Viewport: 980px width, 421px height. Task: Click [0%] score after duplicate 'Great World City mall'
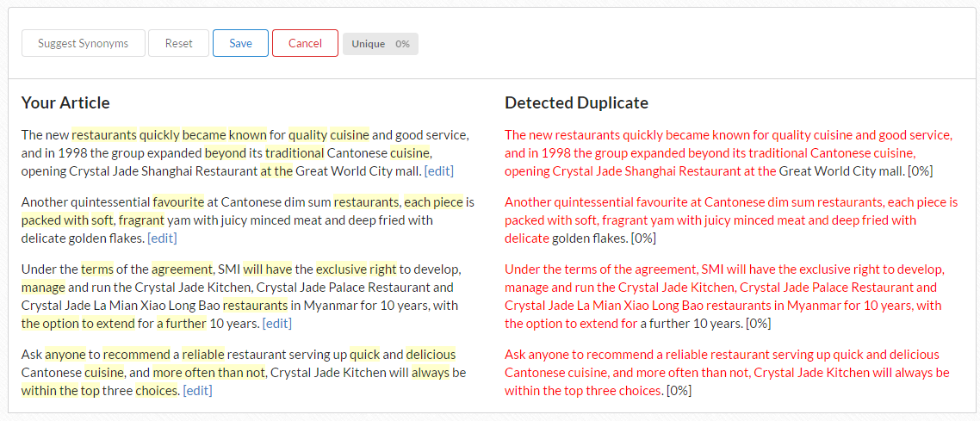(920, 170)
